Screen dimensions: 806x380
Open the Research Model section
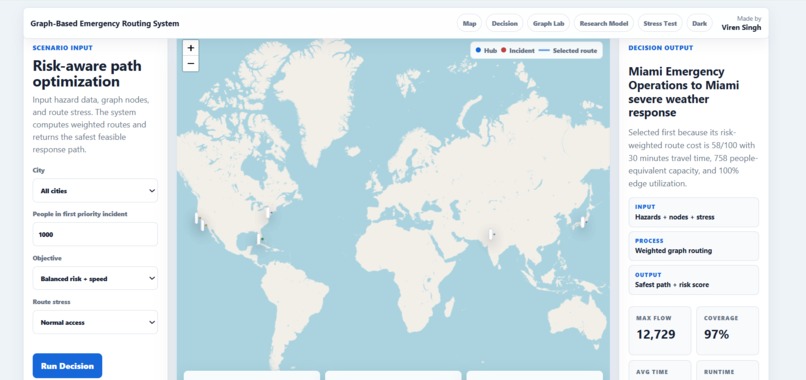[x=604, y=24]
